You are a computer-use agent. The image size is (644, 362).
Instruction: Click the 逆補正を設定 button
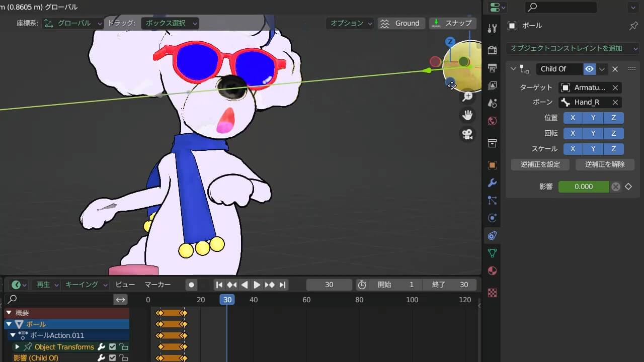point(540,164)
